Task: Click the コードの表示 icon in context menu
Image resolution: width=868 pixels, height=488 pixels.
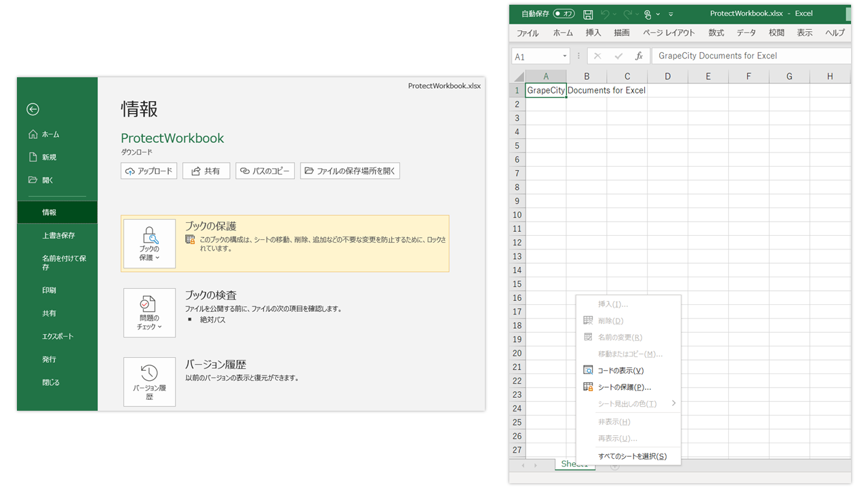Action: coord(588,371)
